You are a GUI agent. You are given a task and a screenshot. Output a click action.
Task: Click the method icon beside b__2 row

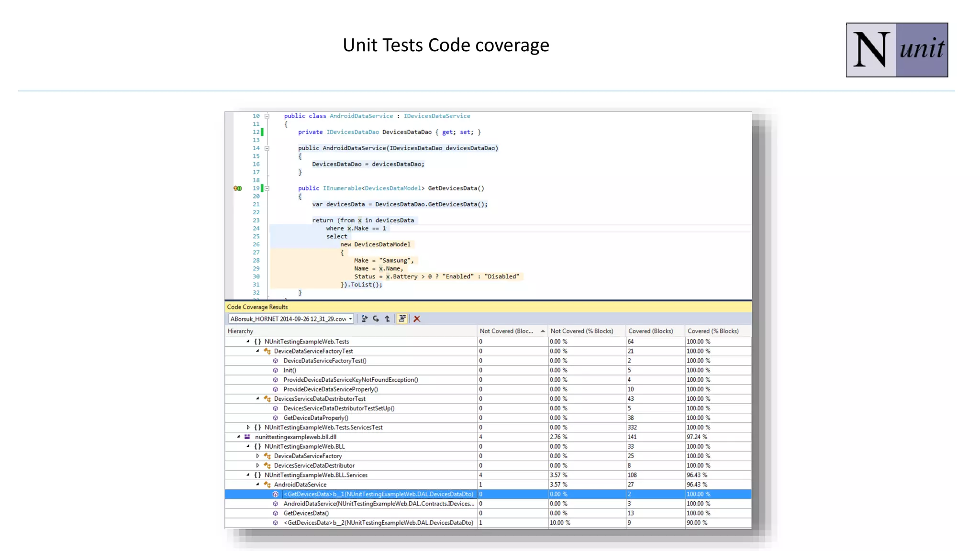point(276,523)
